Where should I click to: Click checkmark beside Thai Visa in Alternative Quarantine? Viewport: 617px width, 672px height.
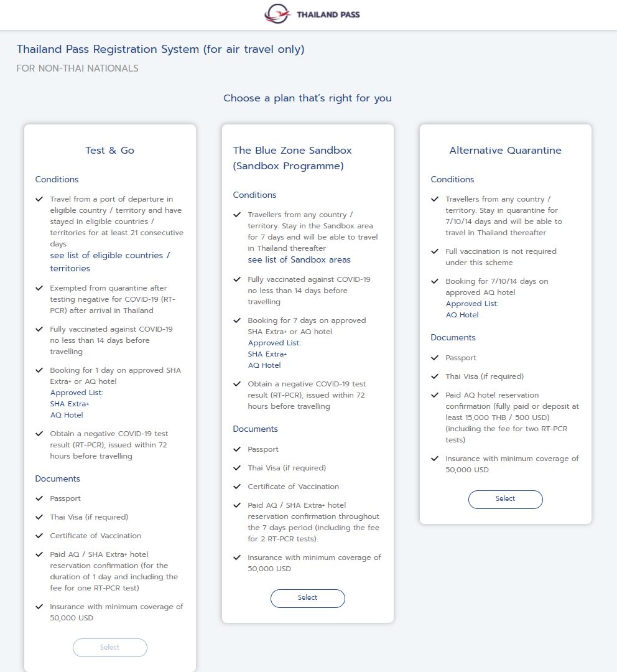click(x=435, y=376)
